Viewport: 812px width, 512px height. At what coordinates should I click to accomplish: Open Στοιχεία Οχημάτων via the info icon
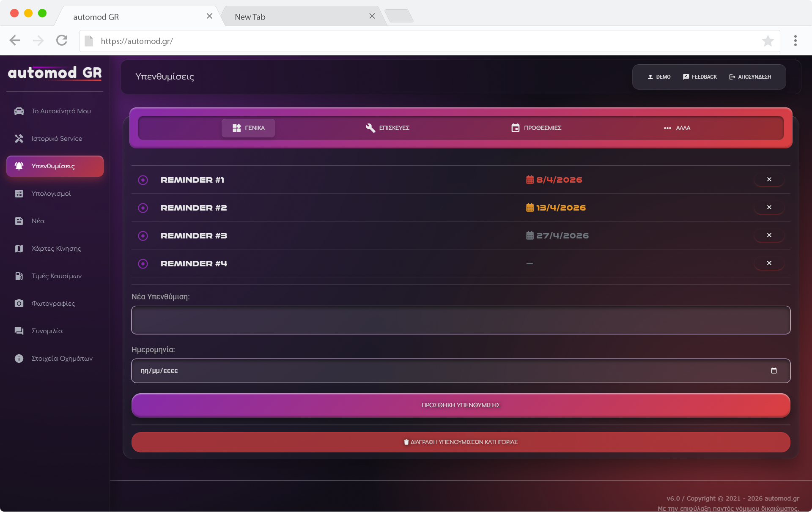tap(19, 359)
